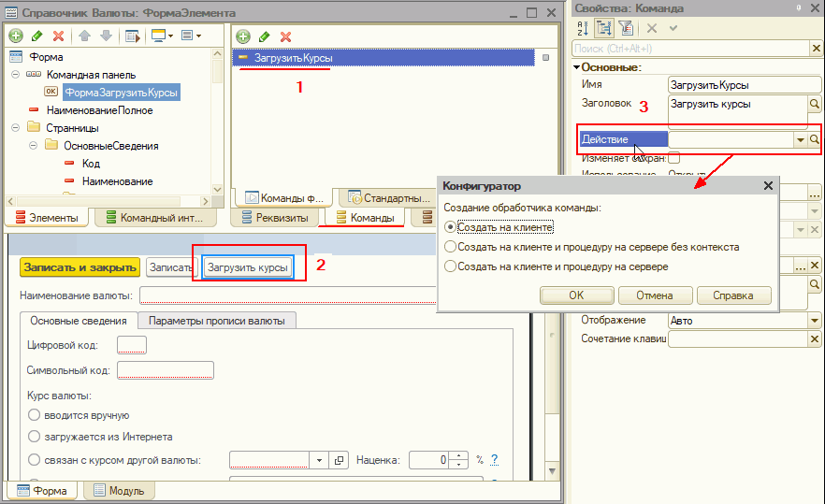Click the filter properties funnel icon

click(626, 28)
